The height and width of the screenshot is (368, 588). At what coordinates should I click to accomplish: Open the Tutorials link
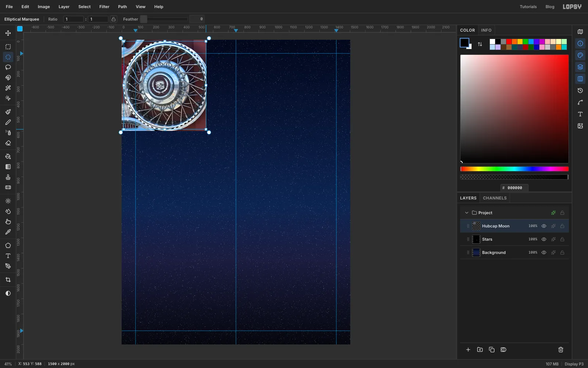pyautogui.click(x=528, y=7)
